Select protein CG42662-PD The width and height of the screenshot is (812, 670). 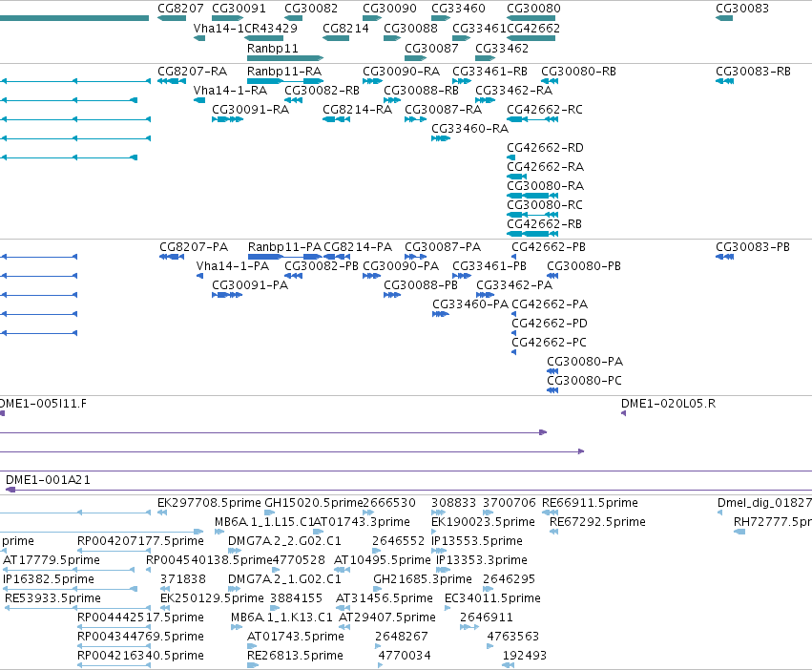(550, 324)
